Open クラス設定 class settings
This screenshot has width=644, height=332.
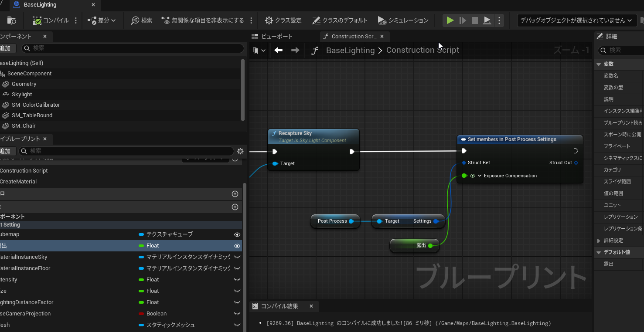click(283, 20)
